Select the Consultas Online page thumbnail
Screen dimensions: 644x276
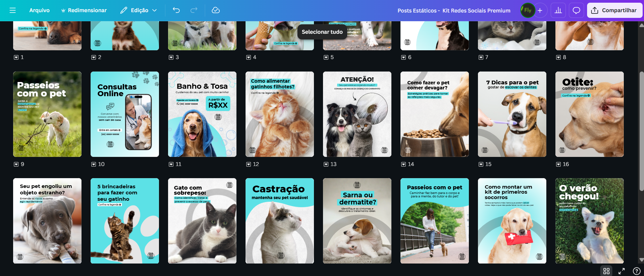tap(125, 114)
